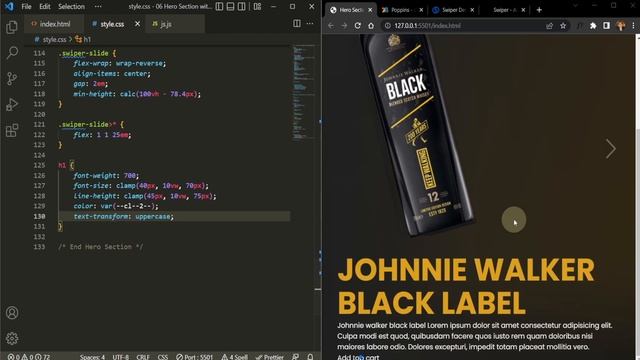640x360 pixels.
Task: Open the h1 breadcrumb symbol dropdown
Action: click(x=83, y=40)
